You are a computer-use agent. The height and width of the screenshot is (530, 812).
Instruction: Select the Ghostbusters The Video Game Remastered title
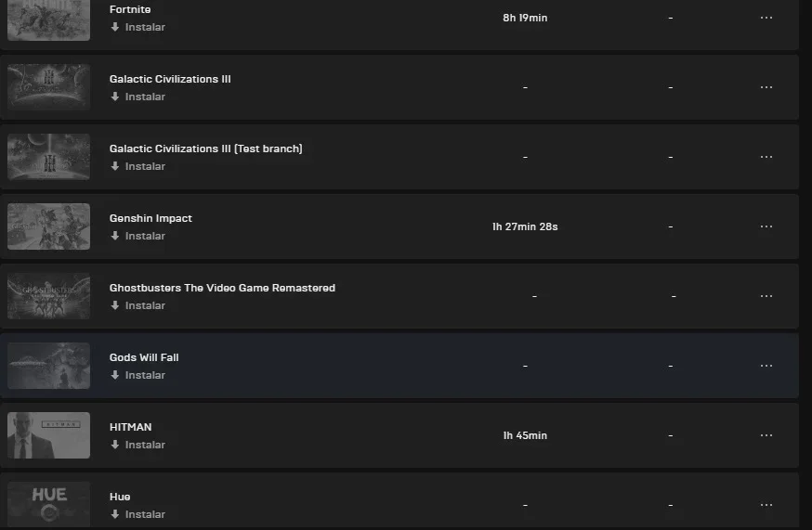[x=222, y=288]
